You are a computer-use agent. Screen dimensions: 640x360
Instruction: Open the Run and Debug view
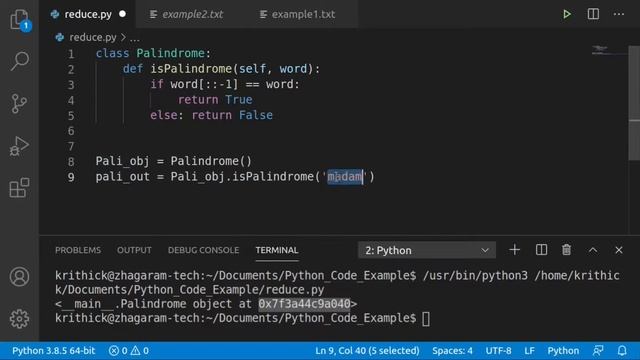click(x=19, y=146)
